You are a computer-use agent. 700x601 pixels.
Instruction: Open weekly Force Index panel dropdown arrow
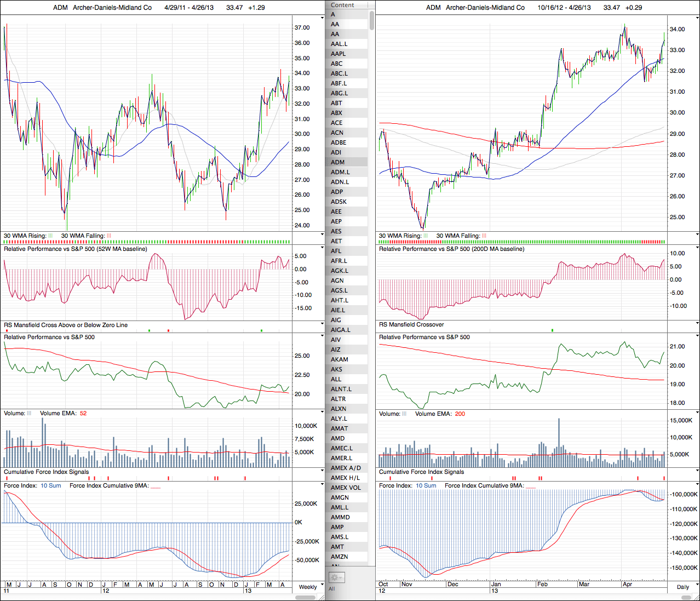point(322,484)
